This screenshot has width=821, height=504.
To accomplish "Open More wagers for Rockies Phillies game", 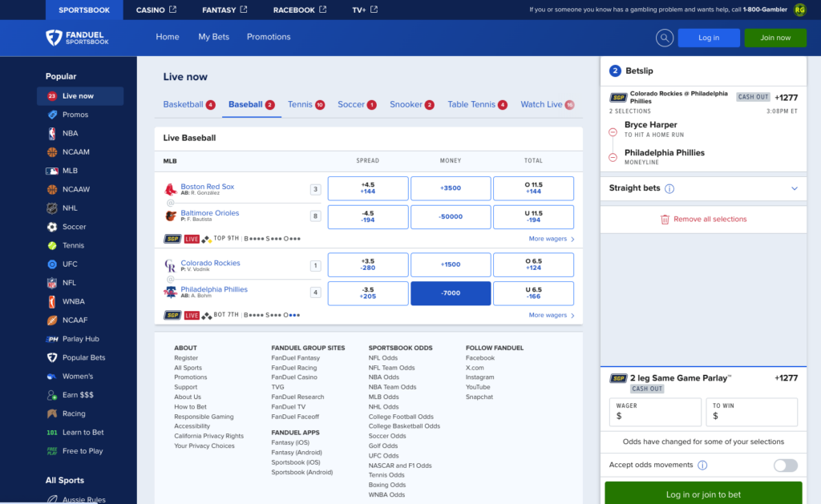I will click(x=551, y=316).
